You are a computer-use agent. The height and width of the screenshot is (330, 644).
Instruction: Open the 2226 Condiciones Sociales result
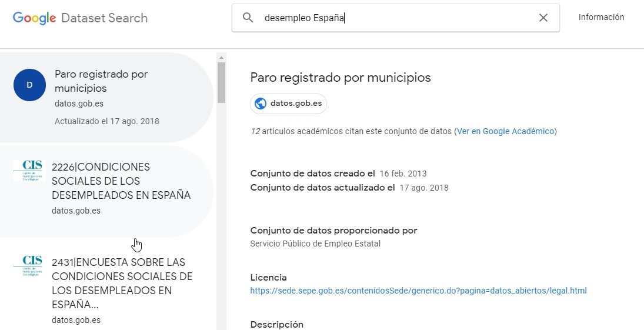121,181
